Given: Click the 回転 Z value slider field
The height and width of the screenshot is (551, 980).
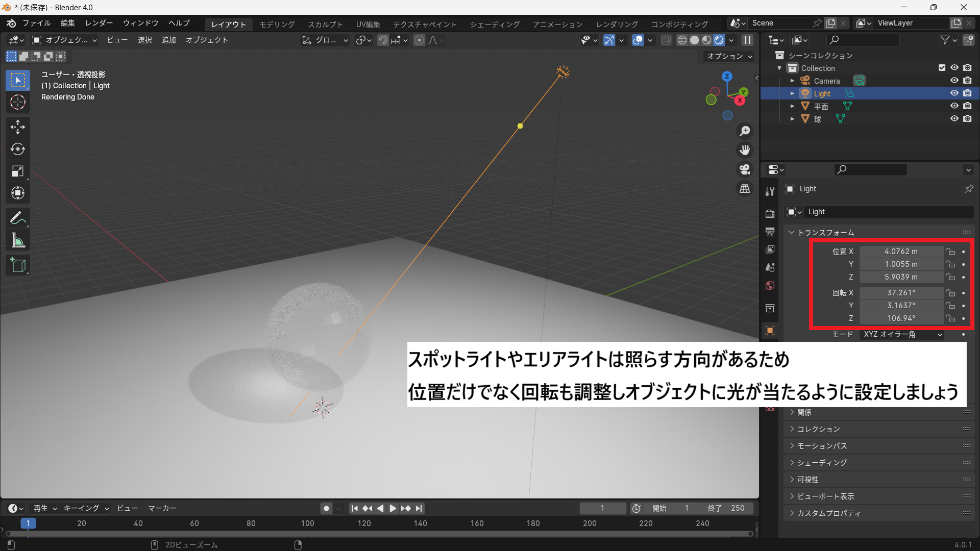Looking at the screenshot, I should pyautogui.click(x=901, y=318).
